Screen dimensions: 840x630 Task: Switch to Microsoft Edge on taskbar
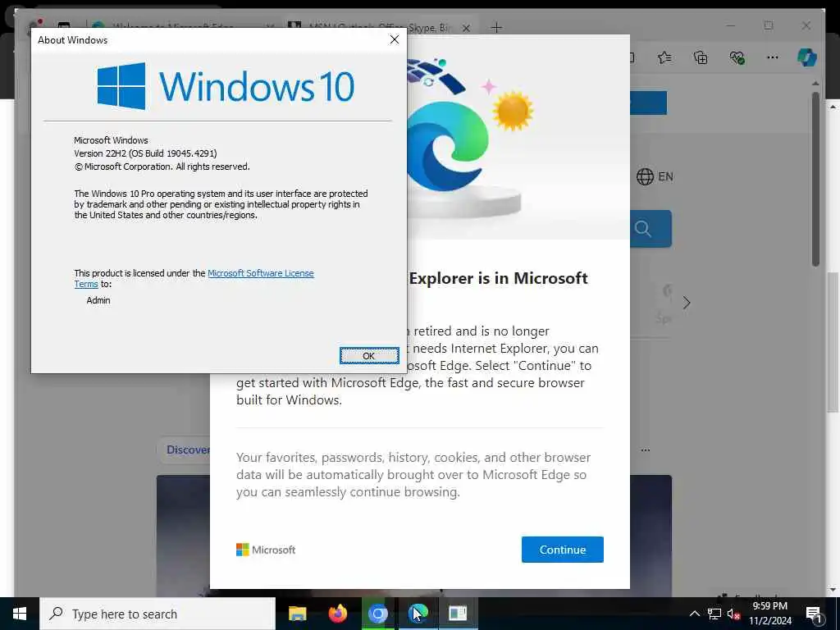coord(418,614)
